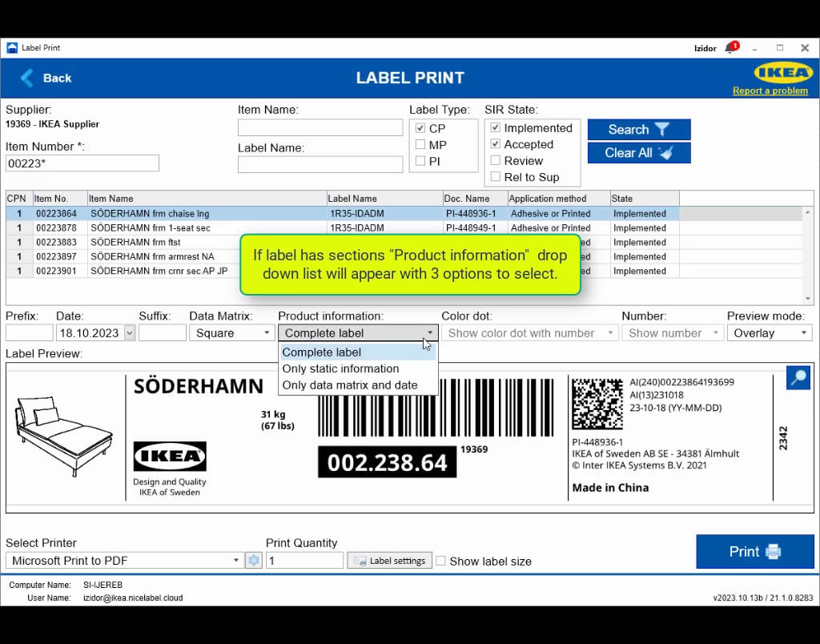Sort by Item Name column header
Viewport: 820px width, 644px height.
click(x=207, y=199)
